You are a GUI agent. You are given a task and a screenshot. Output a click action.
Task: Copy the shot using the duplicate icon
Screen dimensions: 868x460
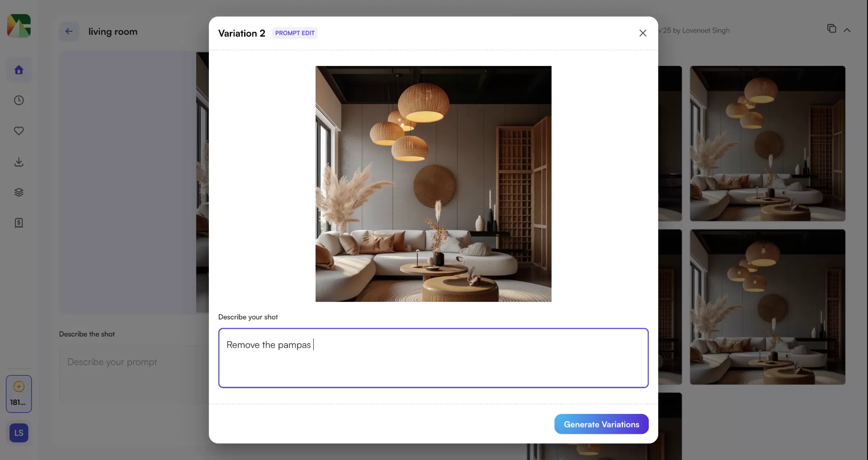coord(831,28)
